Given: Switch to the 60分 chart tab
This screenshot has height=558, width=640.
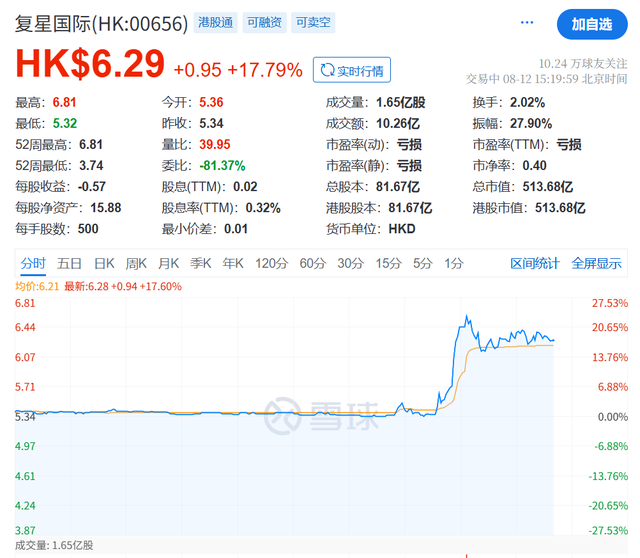Looking at the screenshot, I should [x=313, y=263].
